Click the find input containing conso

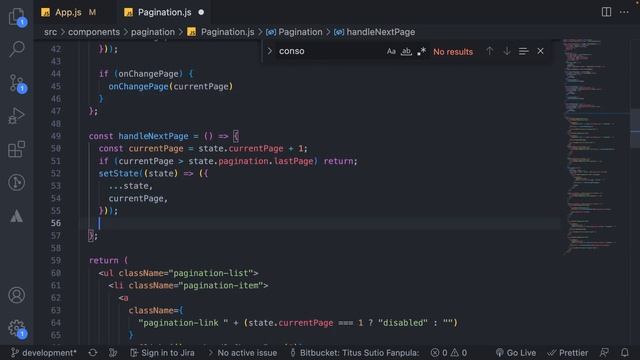(x=331, y=51)
